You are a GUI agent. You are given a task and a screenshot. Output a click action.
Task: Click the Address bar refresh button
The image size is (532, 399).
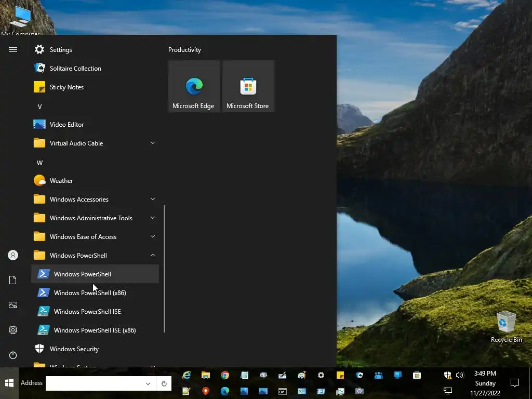pos(164,383)
